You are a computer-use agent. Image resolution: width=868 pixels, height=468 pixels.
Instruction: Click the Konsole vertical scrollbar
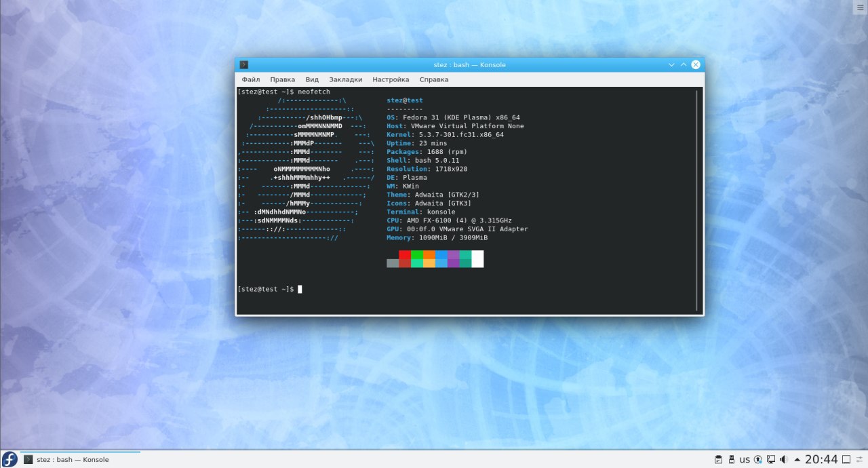pyautogui.click(x=697, y=200)
